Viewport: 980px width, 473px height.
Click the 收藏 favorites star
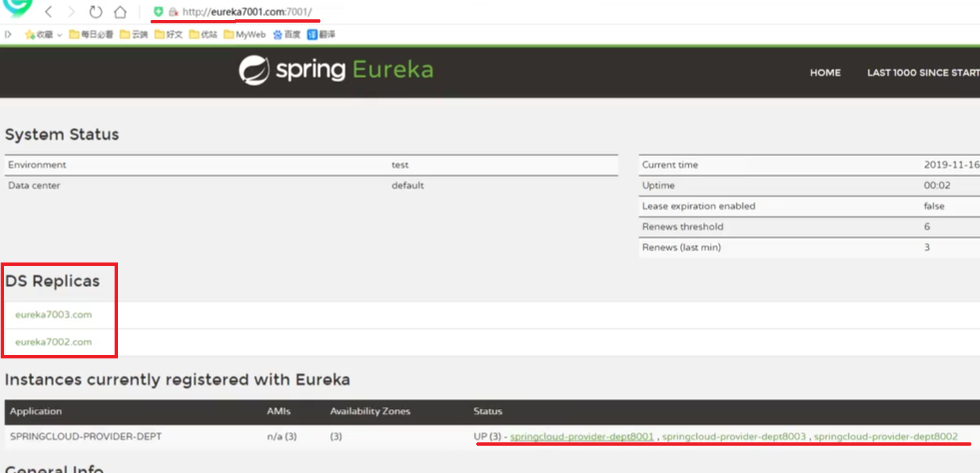(29, 35)
